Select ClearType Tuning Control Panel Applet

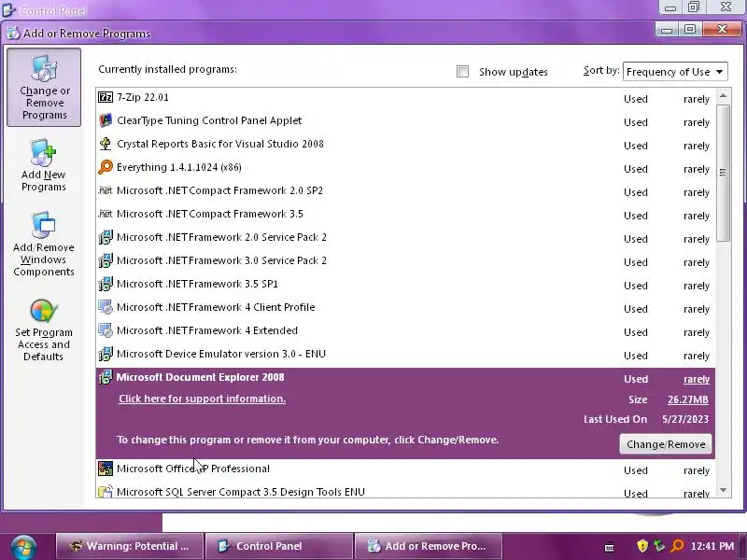(405, 121)
